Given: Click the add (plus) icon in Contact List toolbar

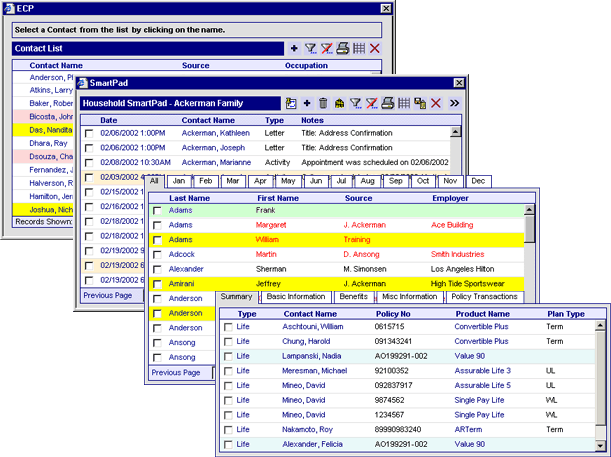Looking at the screenshot, I should 294,48.
